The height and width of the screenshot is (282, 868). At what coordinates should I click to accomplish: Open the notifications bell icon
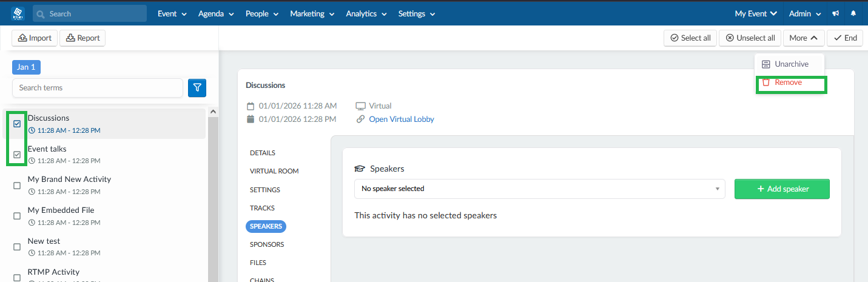click(853, 13)
